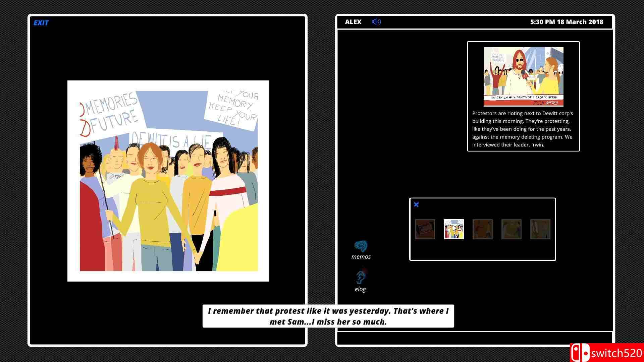Screen dimensions: 644x362
Task: Select the highlighted protest crowd thumbnail
Action: [454, 229]
